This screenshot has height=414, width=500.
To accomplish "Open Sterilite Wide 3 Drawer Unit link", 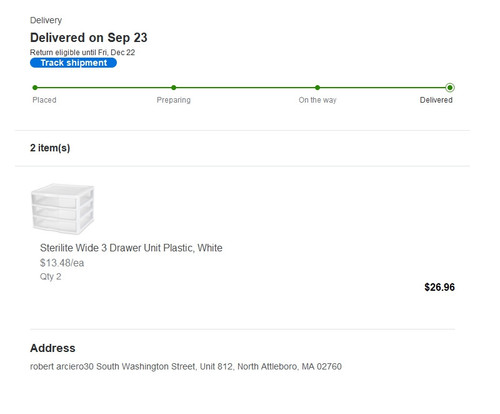I will [x=131, y=248].
